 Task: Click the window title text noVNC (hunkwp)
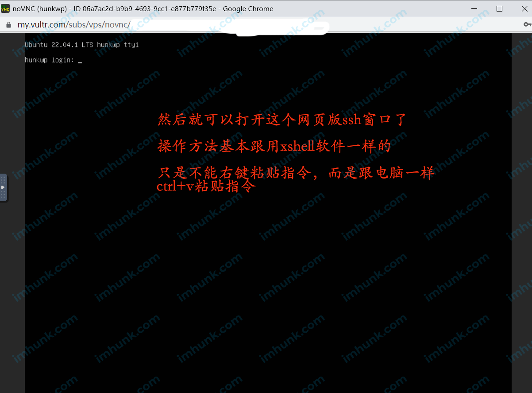[39, 8]
